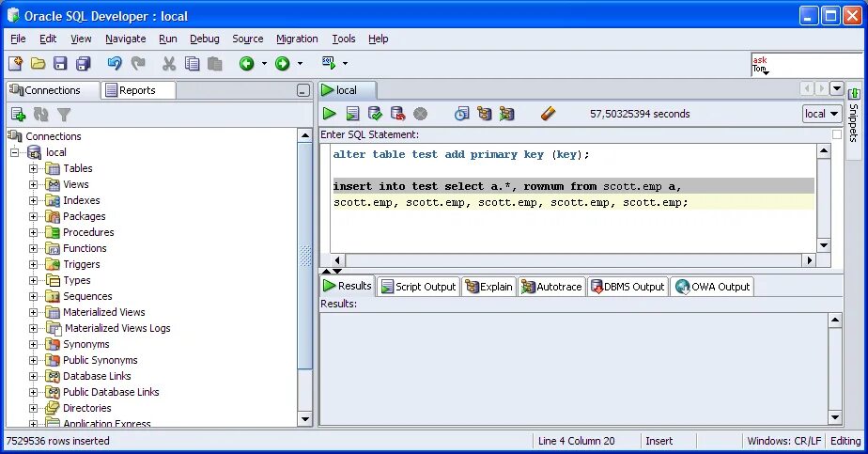
Task: Click the Refresh connections icon
Action: (41, 115)
